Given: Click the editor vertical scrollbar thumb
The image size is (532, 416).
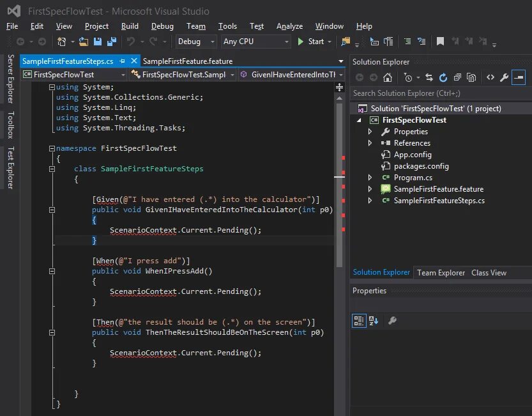Looking at the screenshot, I should point(339,185).
